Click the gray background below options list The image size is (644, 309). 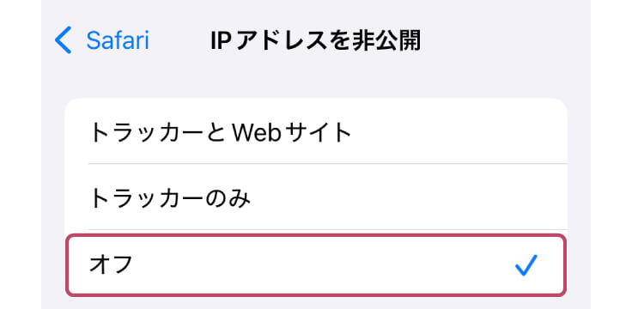click(316, 303)
